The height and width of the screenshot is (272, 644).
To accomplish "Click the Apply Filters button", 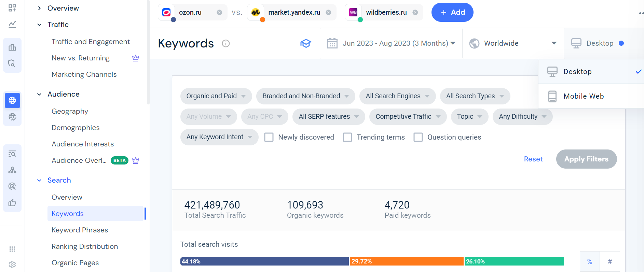I will pyautogui.click(x=586, y=159).
